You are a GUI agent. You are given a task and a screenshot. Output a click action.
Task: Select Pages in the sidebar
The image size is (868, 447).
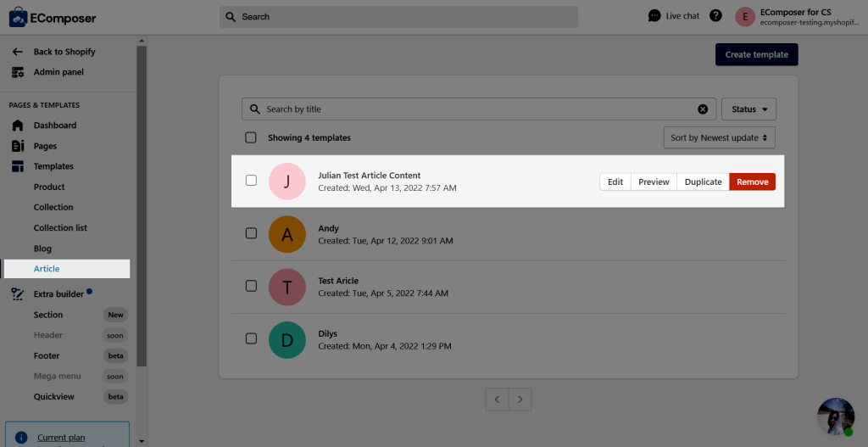[45, 146]
